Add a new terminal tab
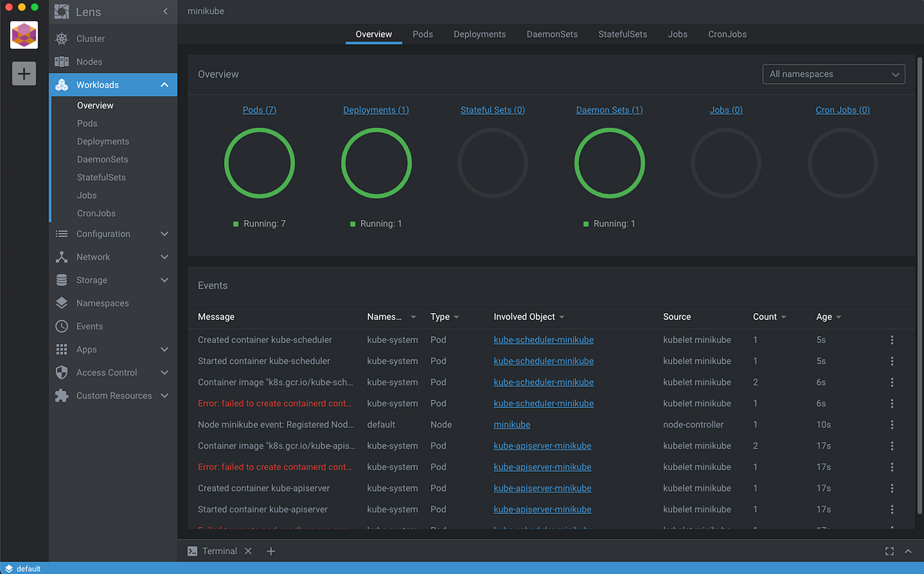The height and width of the screenshot is (574, 924). [270, 551]
